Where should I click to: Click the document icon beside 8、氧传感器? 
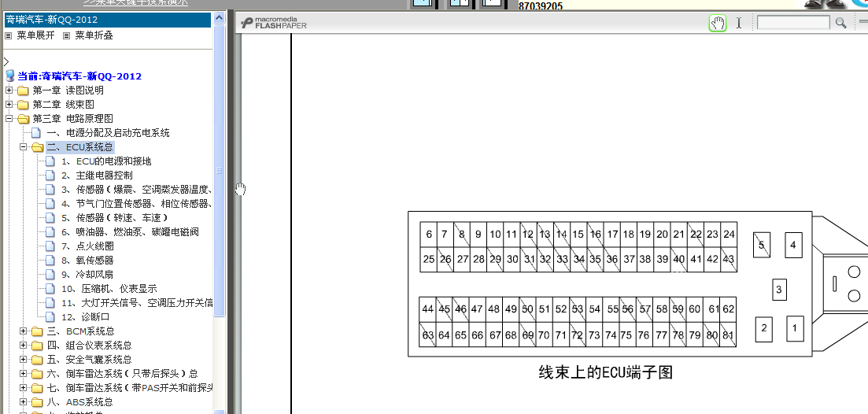click(x=50, y=261)
